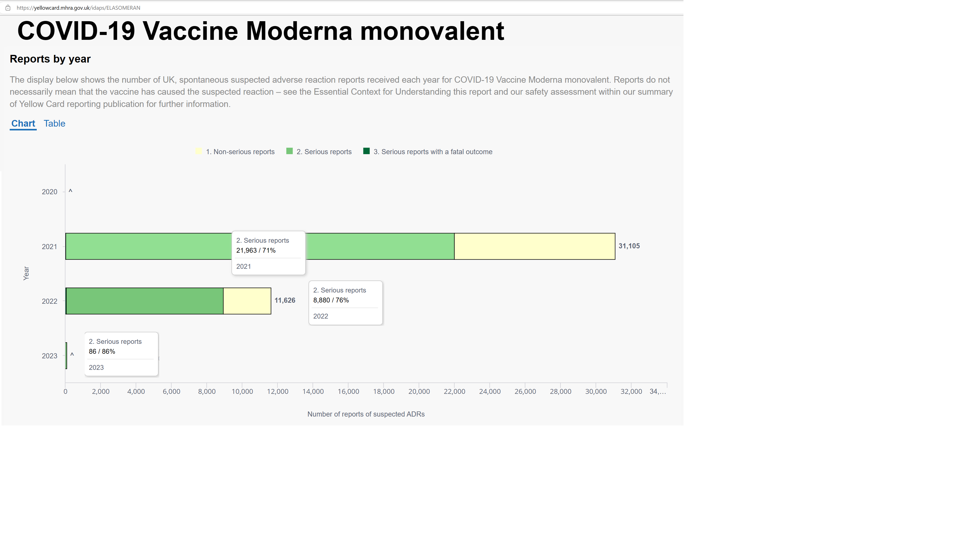Click the caret marker beside 2020
Screen dimensions: 980x536
[70, 191]
